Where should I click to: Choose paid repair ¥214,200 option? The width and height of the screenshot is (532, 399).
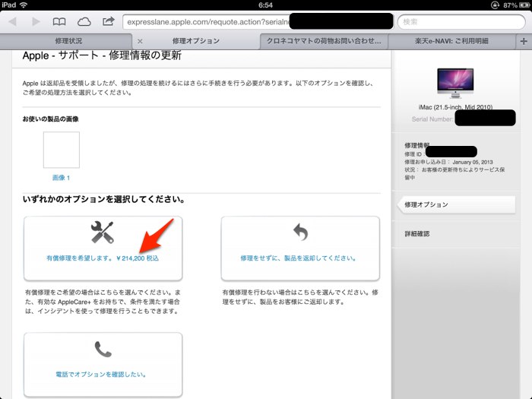pyautogui.click(x=103, y=258)
